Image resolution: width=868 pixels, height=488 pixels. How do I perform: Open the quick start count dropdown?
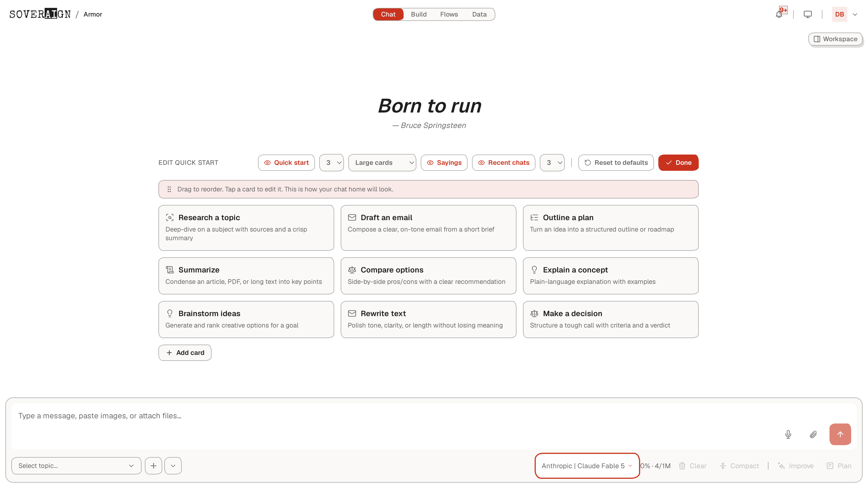331,163
